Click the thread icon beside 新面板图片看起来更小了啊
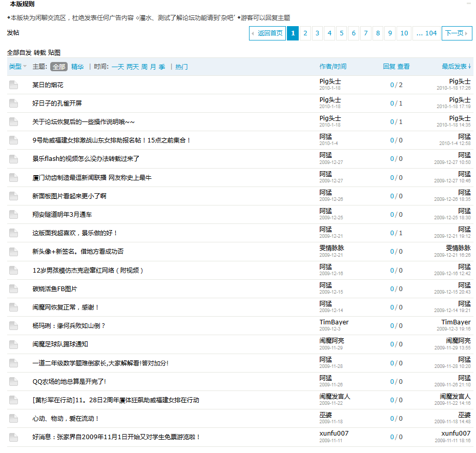This screenshot has height=453, width=476. (x=13, y=196)
